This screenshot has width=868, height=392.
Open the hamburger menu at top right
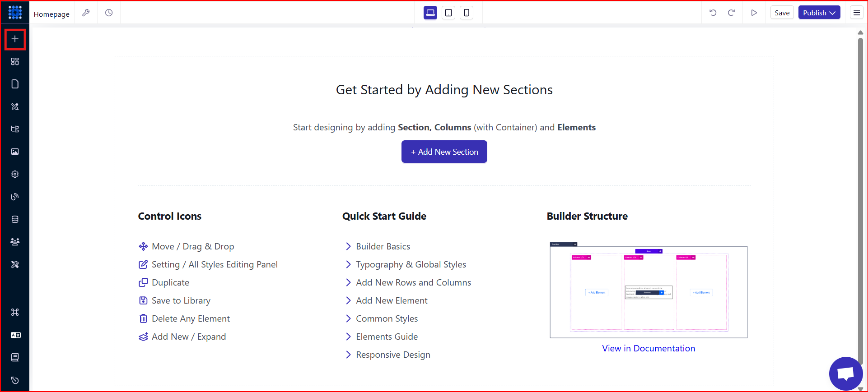(x=857, y=13)
